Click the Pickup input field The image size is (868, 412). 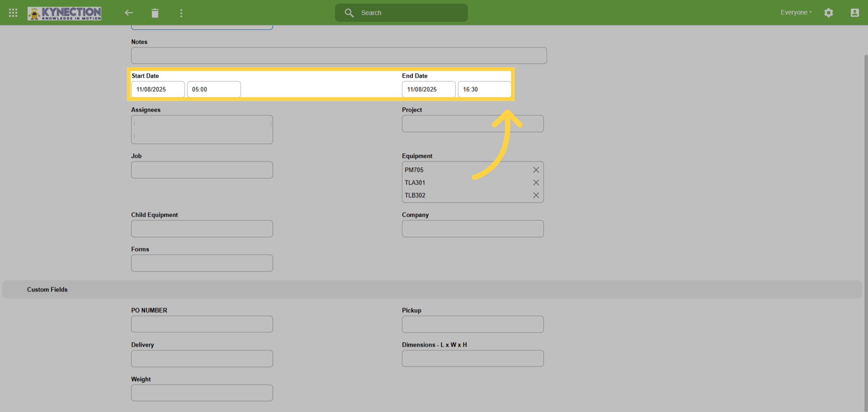[x=473, y=324]
